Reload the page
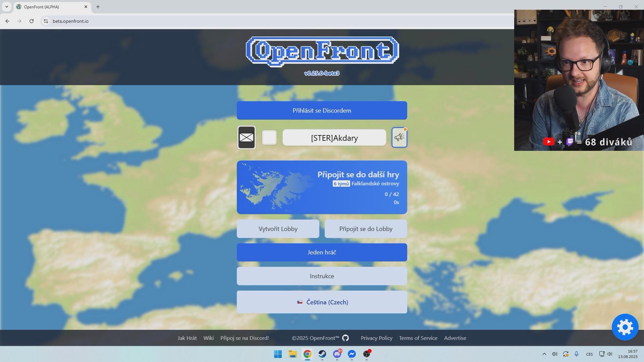 click(32, 21)
